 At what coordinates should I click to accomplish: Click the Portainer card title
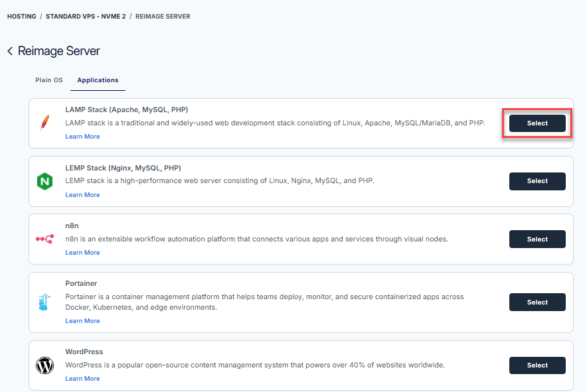[81, 284]
